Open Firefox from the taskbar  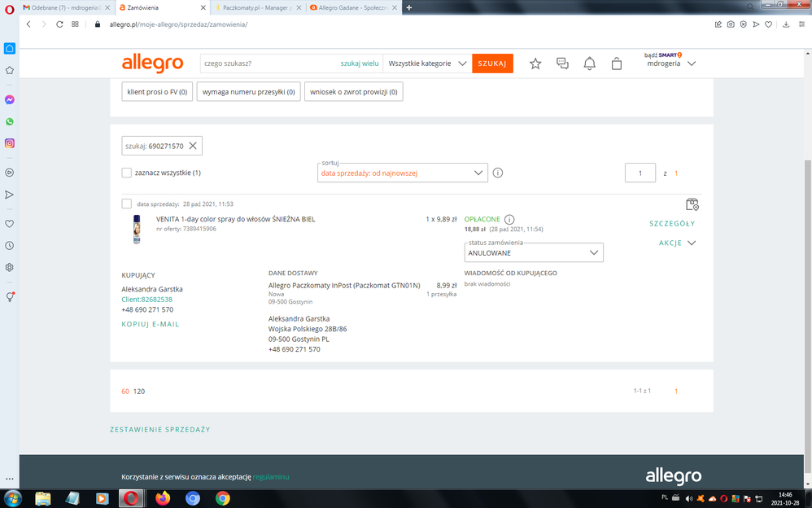pos(163,498)
